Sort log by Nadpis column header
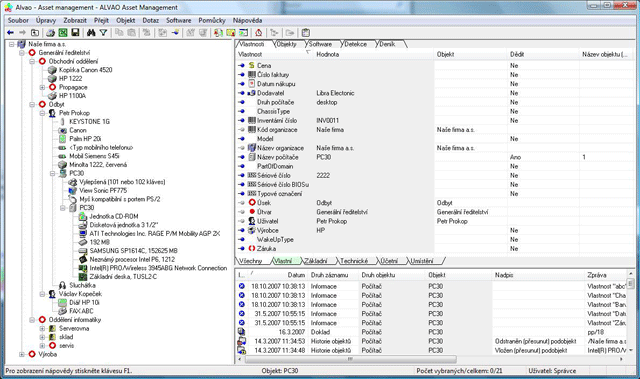640x379 pixels. click(x=538, y=275)
